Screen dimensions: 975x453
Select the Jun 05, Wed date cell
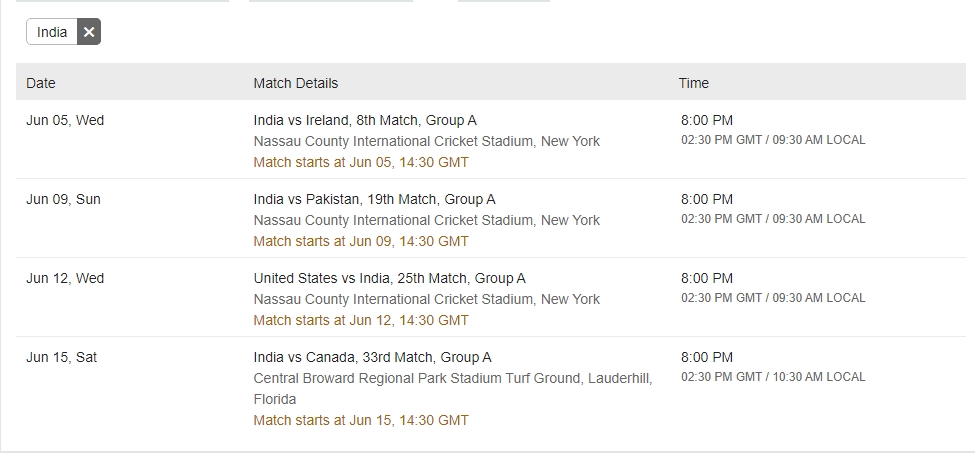coord(65,120)
